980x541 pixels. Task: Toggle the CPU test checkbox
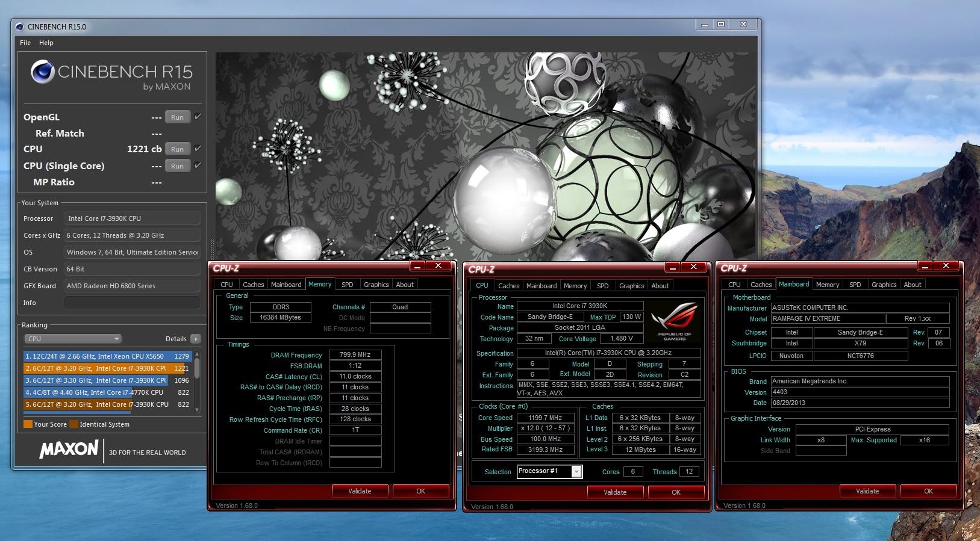coord(198,149)
